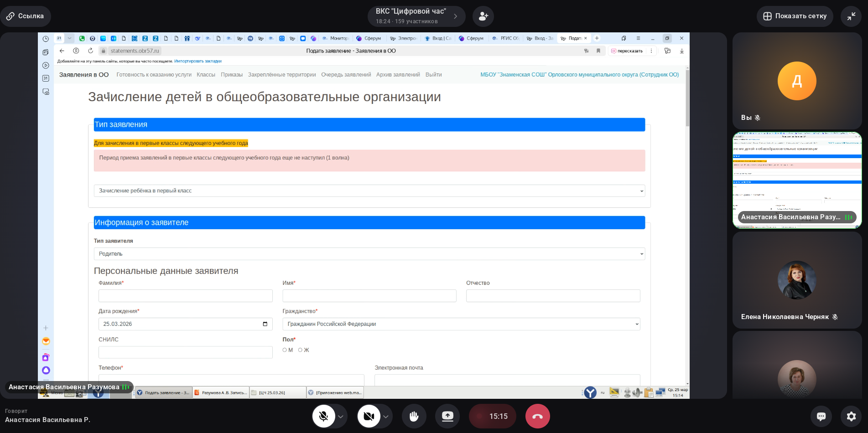Open Классы menu item
The height and width of the screenshot is (433, 868).
coord(206,75)
